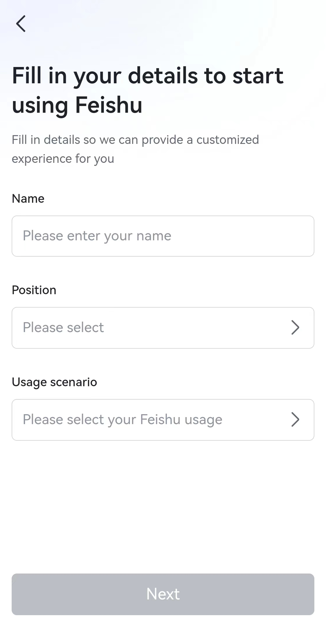
Task: Tap the Position label text
Action: coord(34,290)
